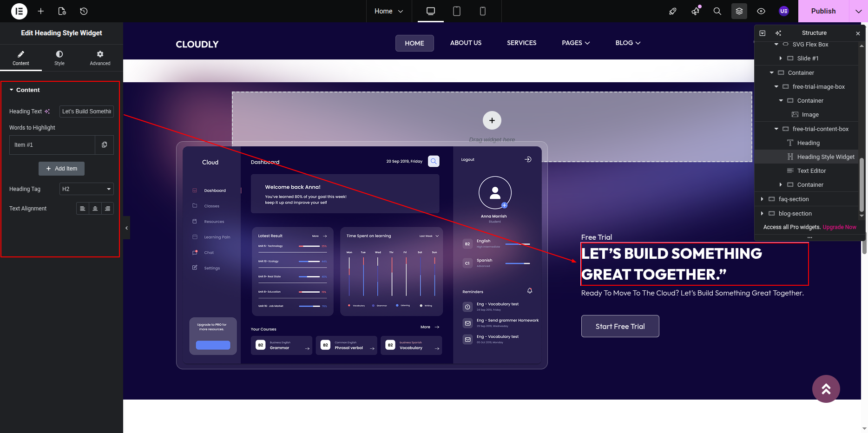Viewport: 868px width, 433px height.
Task: Open the UE account avatar
Action: (784, 11)
